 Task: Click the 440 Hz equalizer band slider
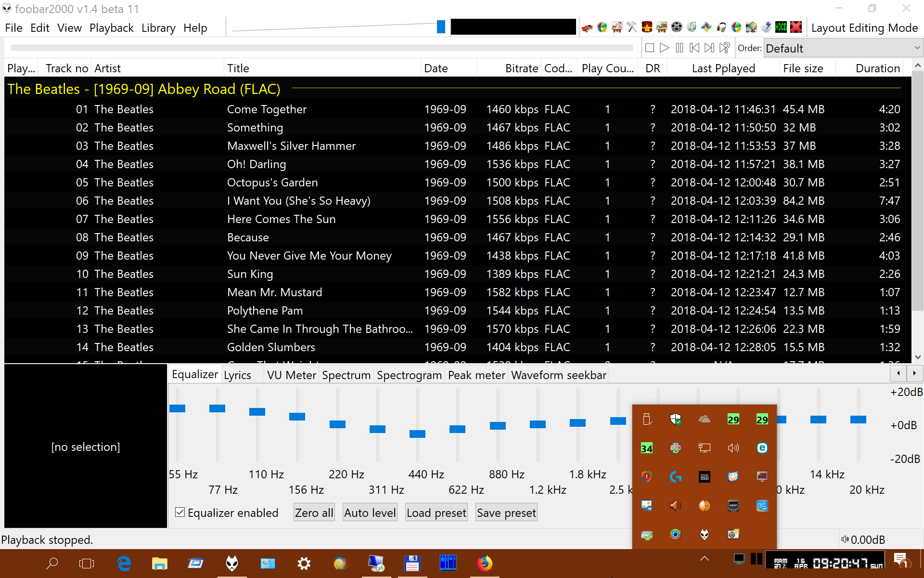pyautogui.click(x=417, y=434)
